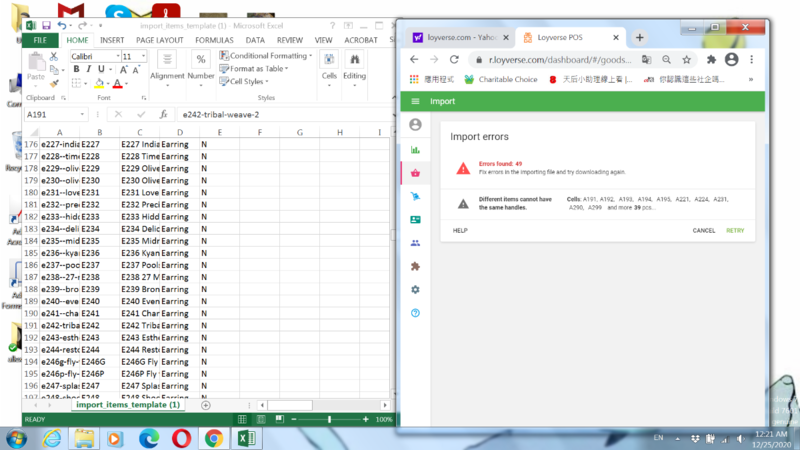The image size is (800, 450).
Task: Open Loyverse Reports chart icon in sidebar
Action: 415,149
